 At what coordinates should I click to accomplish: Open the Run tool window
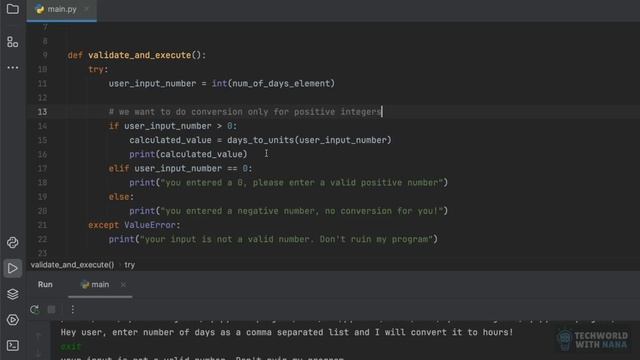coord(13,268)
